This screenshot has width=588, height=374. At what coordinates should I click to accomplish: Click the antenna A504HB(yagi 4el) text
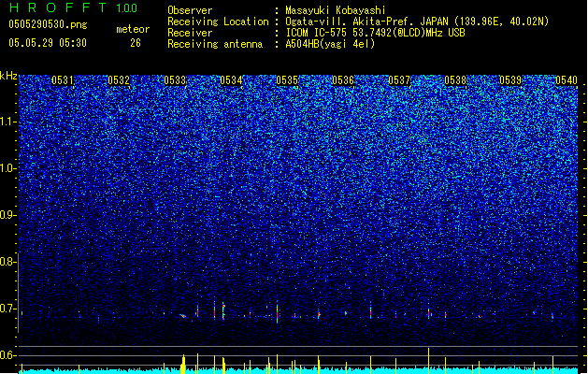330,44
